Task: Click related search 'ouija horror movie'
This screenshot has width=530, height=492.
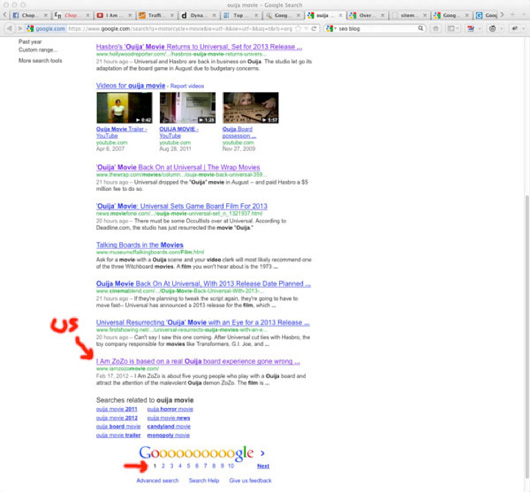Action: click(x=170, y=409)
